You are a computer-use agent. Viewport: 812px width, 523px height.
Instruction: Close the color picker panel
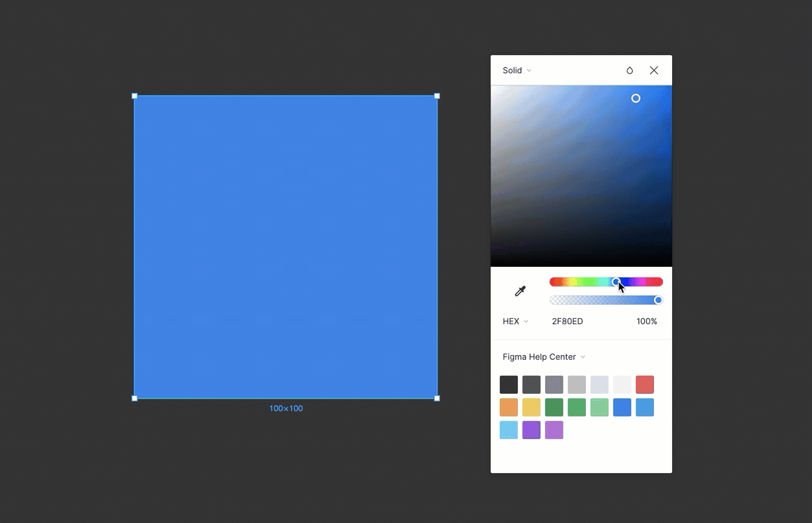pyautogui.click(x=654, y=70)
